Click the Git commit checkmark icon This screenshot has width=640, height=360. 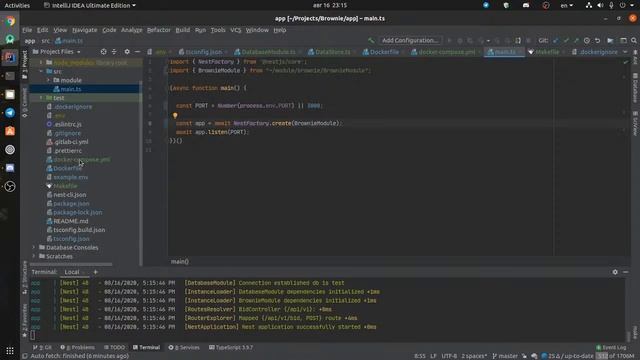pos(566,40)
